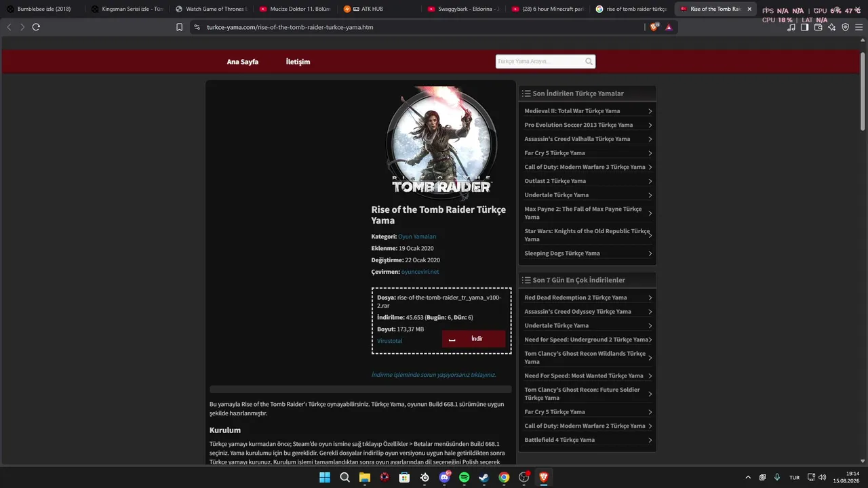Image resolution: width=868 pixels, height=488 pixels.
Task: Click chevron beside Outlast 2 Türkçe Yama
Action: click(x=650, y=181)
